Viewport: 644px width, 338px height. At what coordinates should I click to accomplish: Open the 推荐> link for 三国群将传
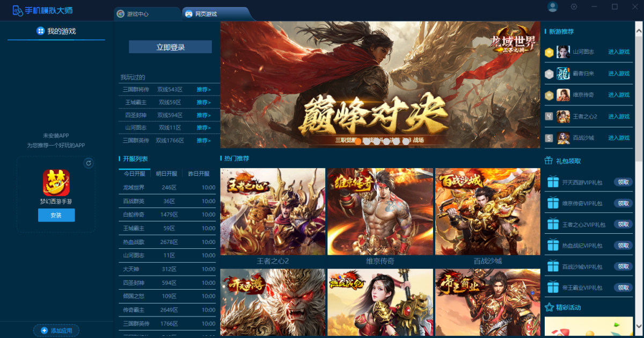click(x=203, y=90)
